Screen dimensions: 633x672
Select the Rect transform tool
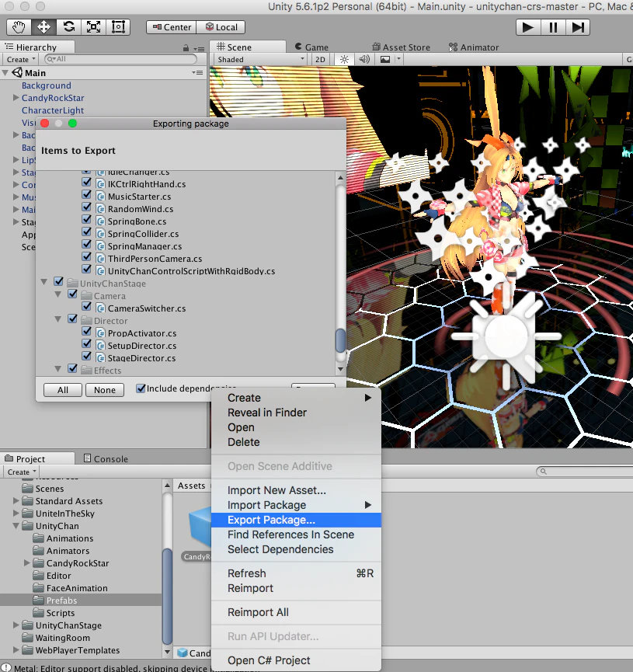tap(118, 27)
